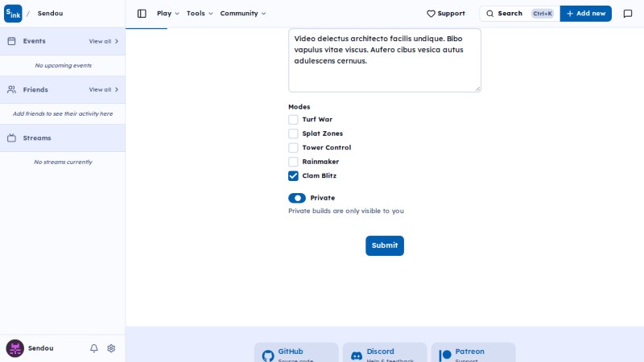This screenshot has width=644, height=362.
Task: Click the Discord logo icon
Action: pyautogui.click(x=357, y=356)
